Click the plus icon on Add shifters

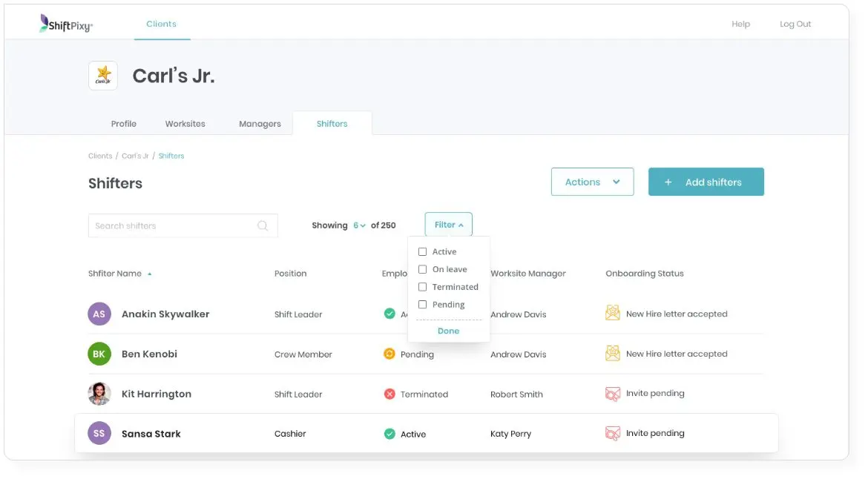click(x=668, y=182)
